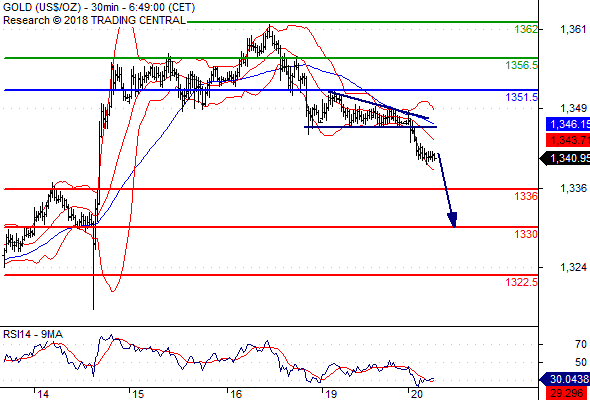Click date marker 19 on time axis
The width and height of the screenshot is (590, 400).
331,394
